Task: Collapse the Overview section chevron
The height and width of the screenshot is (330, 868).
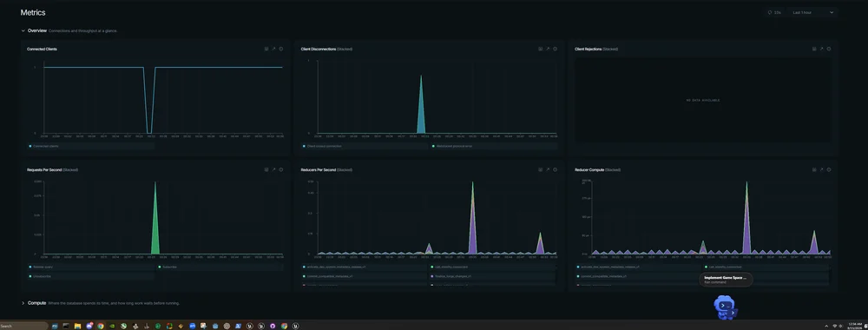Action: coord(23,31)
